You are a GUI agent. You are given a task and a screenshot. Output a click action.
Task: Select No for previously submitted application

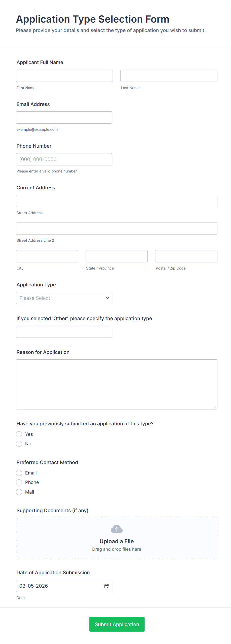tap(19, 443)
